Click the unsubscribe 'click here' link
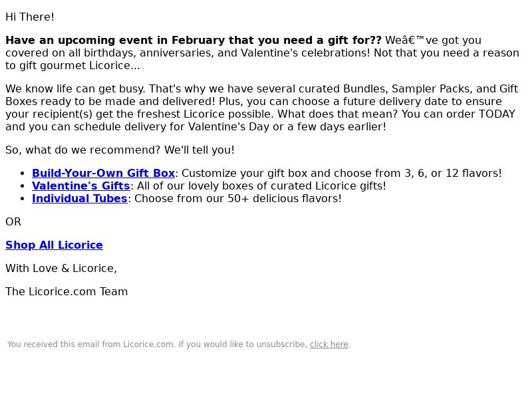 (x=329, y=344)
